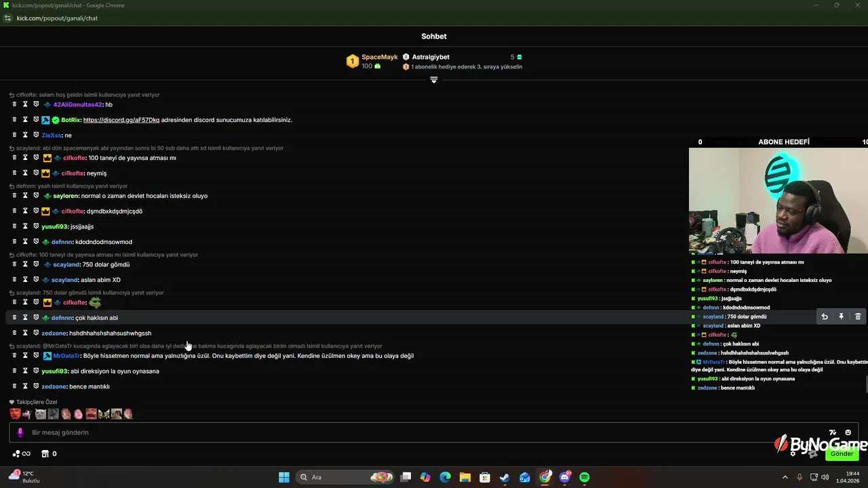Click the rank 1 badge beside SpaceMayk
Image resolution: width=868 pixels, height=488 pixels.
point(352,62)
